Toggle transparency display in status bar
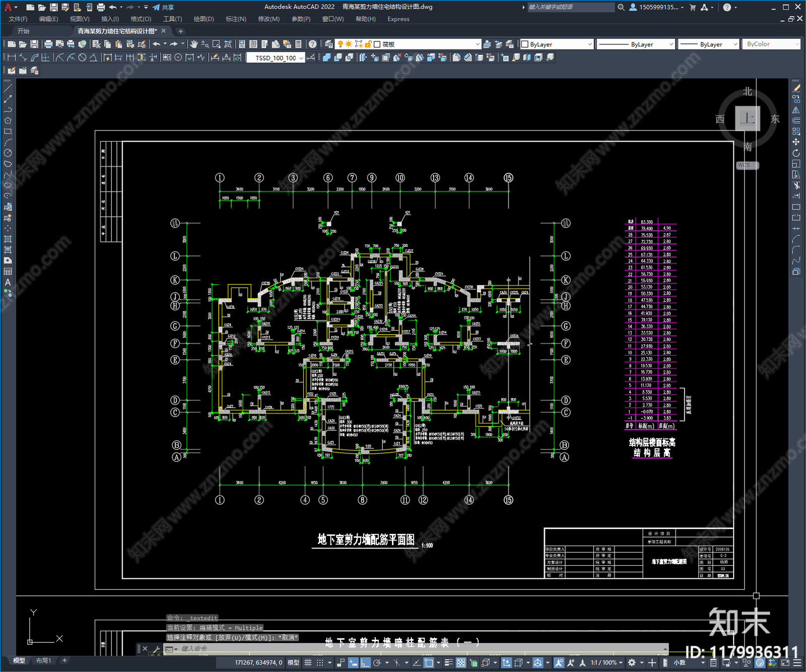Screen dimensions: 806x672 (460, 662)
